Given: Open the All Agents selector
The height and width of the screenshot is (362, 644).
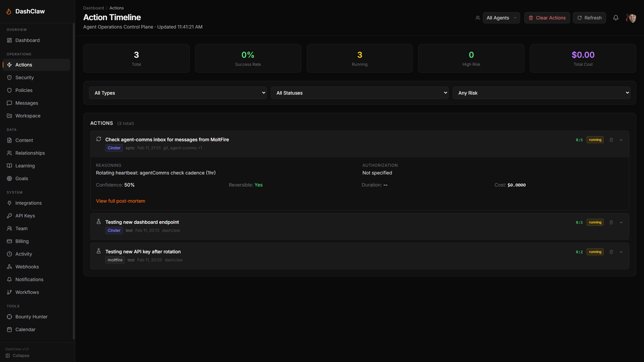Looking at the screenshot, I should (x=501, y=18).
